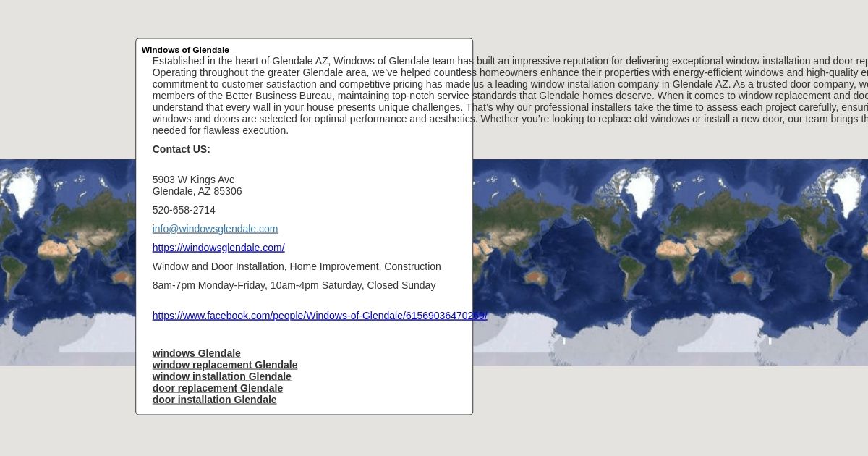Click the 'Contact US:' heading

(181, 149)
